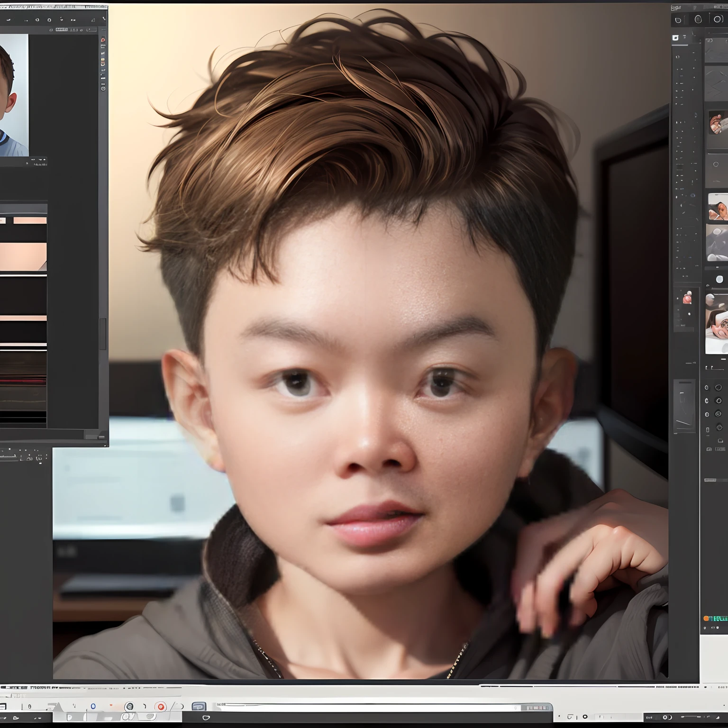Click the blue-gray return arrow button in bottom bar

click(x=199, y=706)
